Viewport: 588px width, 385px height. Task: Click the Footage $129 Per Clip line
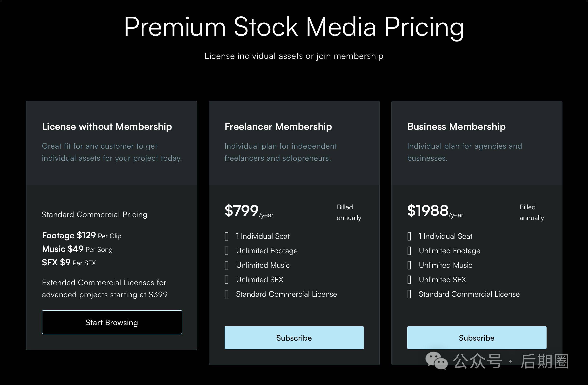[x=81, y=235]
